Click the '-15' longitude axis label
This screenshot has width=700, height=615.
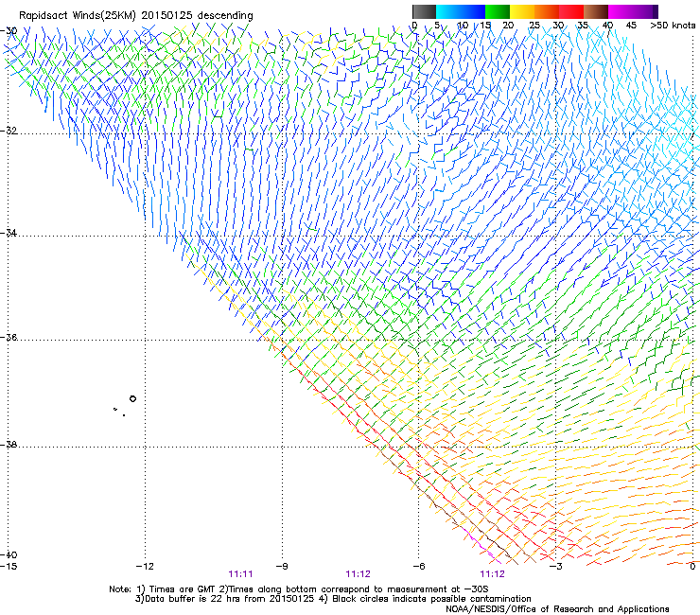click(9, 566)
